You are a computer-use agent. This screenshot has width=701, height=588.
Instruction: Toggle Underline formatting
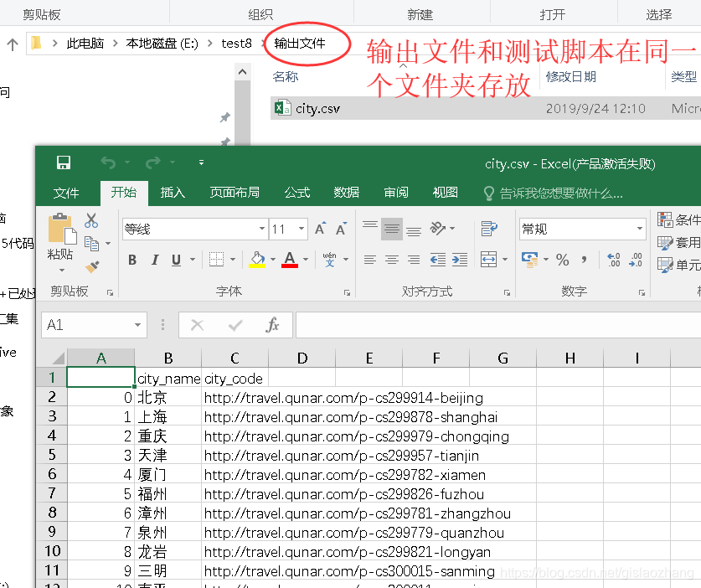click(176, 260)
